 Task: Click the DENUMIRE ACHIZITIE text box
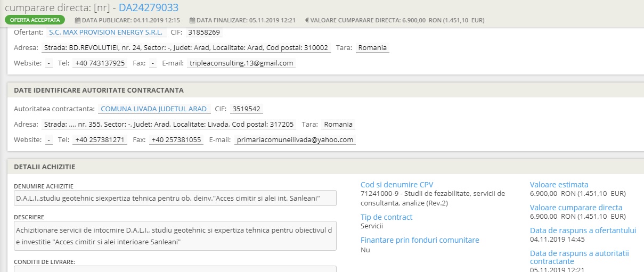175,198
